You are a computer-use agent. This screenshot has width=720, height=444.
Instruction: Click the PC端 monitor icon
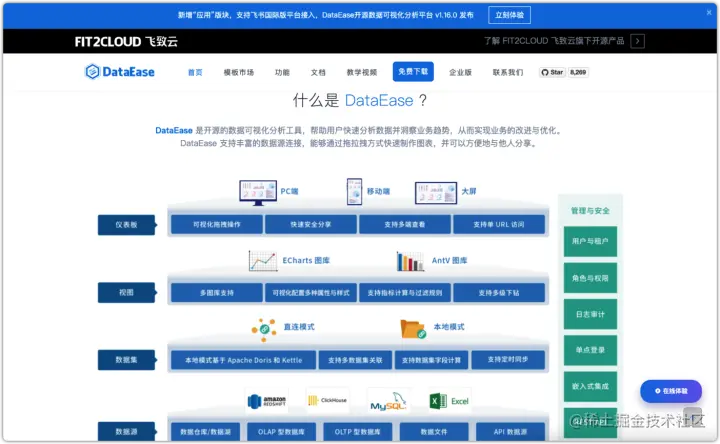tap(258, 192)
